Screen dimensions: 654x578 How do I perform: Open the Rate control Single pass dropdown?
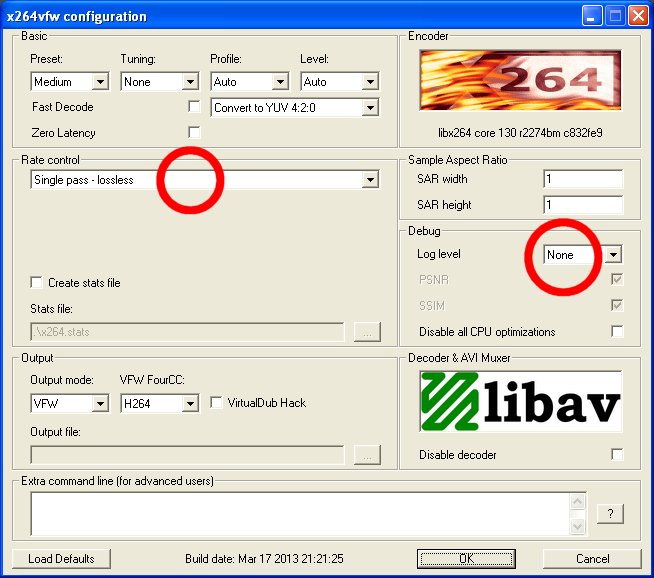pyautogui.click(x=205, y=180)
